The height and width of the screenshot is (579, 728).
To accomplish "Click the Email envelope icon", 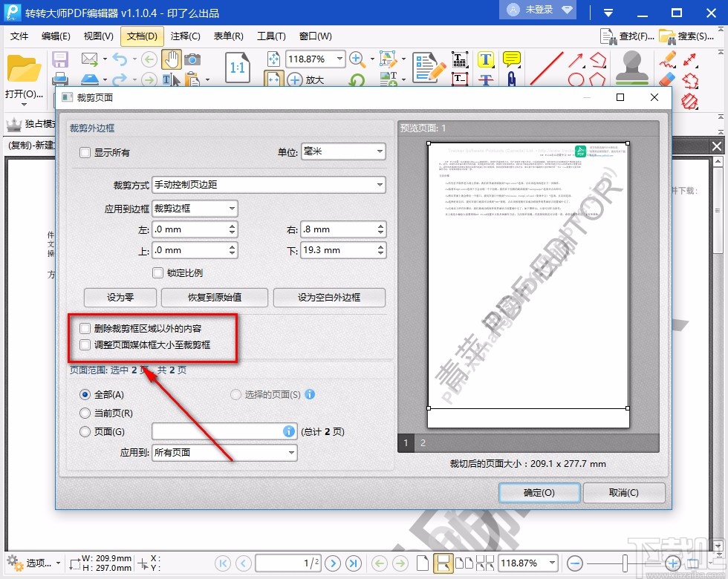I will 90,59.
